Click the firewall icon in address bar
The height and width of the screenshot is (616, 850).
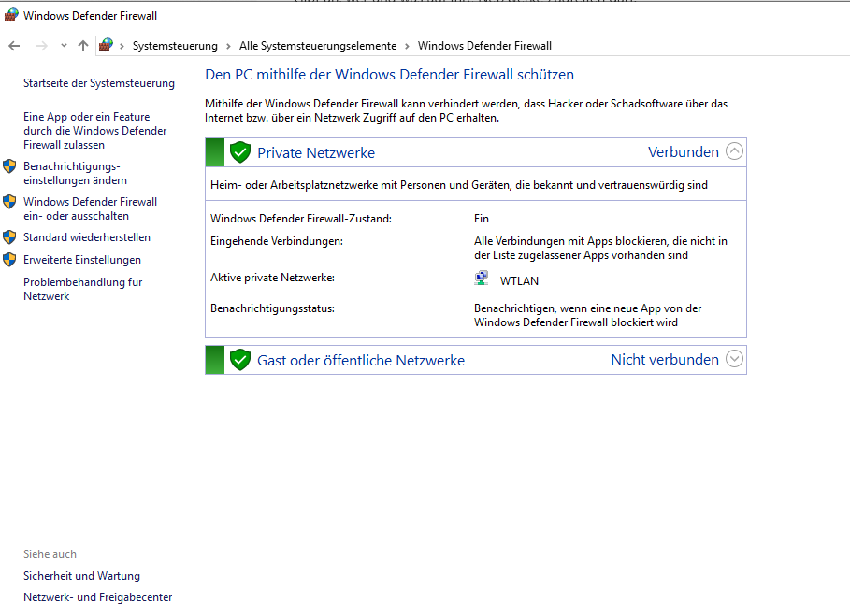pos(107,45)
